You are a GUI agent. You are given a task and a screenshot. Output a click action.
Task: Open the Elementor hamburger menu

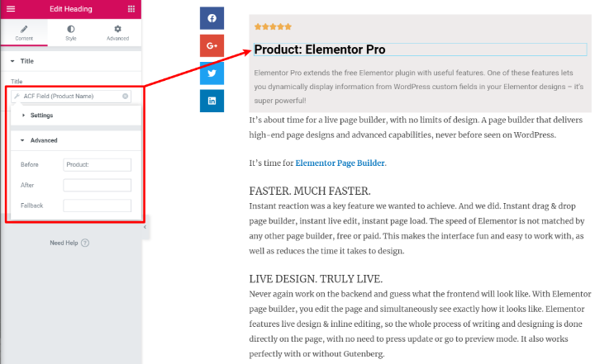[11, 8]
